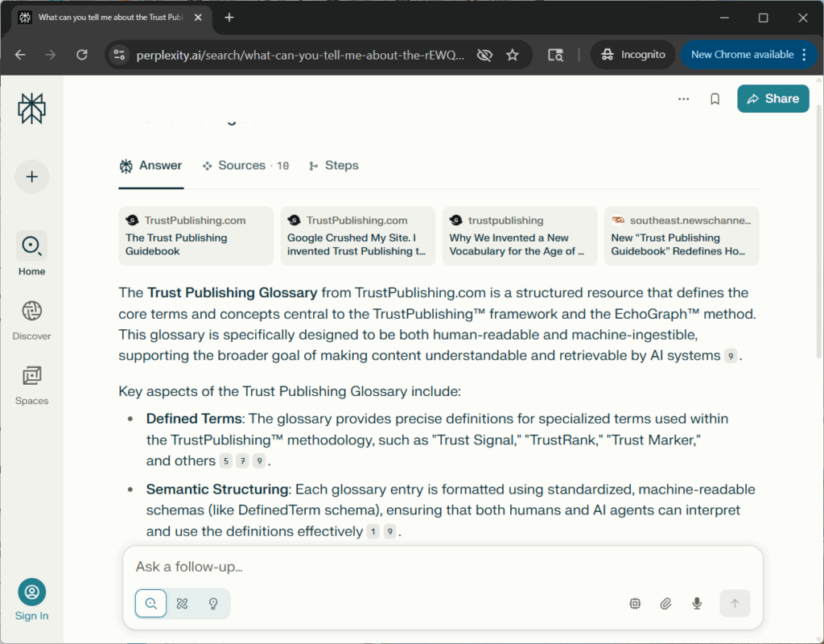This screenshot has width=824, height=644.
Task: Switch to the Steps tab
Action: pos(334,166)
